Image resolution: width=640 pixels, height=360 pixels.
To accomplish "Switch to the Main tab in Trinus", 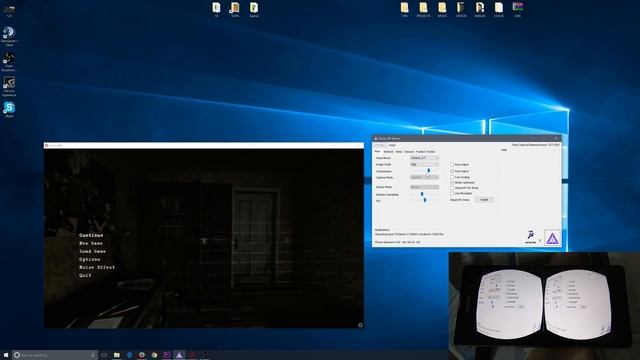I will (x=378, y=151).
